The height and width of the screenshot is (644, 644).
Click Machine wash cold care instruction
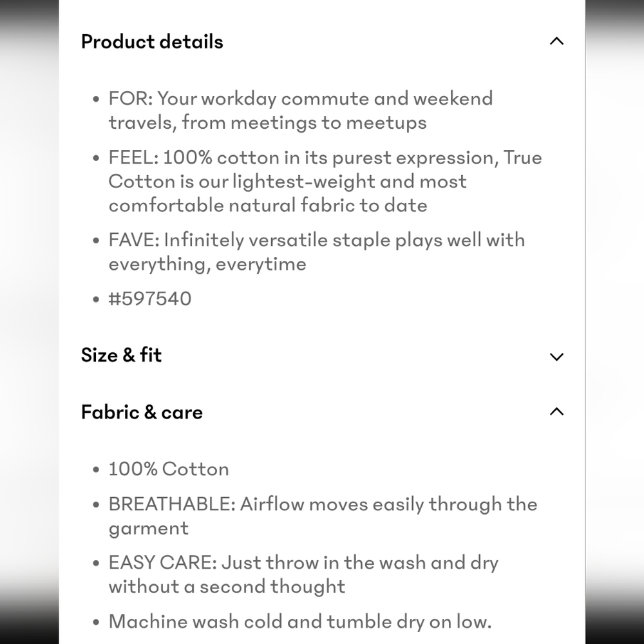[300, 621]
